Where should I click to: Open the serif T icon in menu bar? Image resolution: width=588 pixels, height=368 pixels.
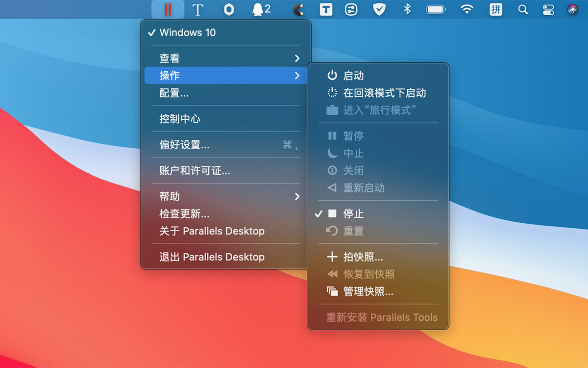click(197, 9)
